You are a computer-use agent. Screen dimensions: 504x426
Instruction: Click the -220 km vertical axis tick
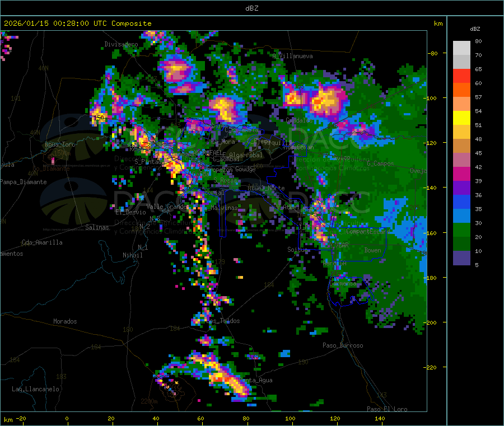431,367
